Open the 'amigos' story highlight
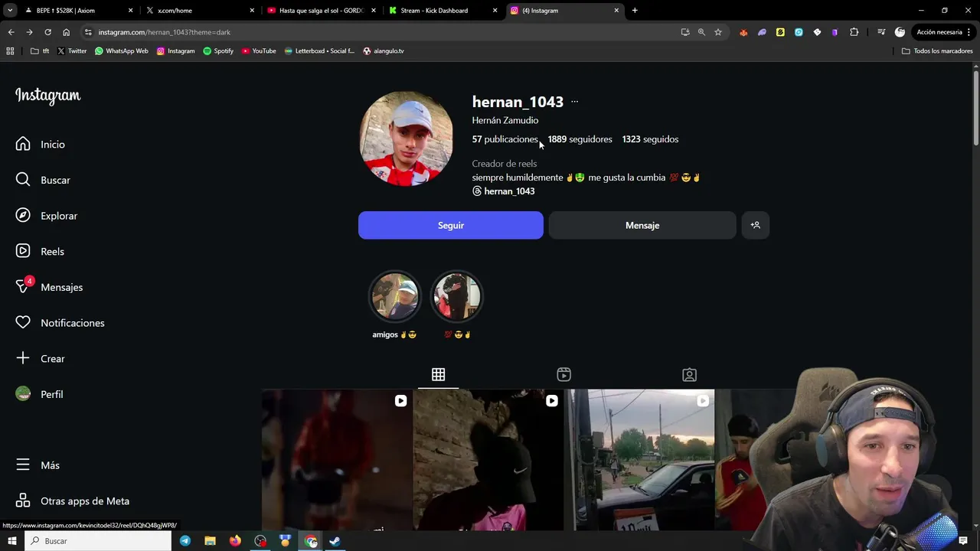Image resolution: width=980 pixels, height=551 pixels. (x=395, y=296)
